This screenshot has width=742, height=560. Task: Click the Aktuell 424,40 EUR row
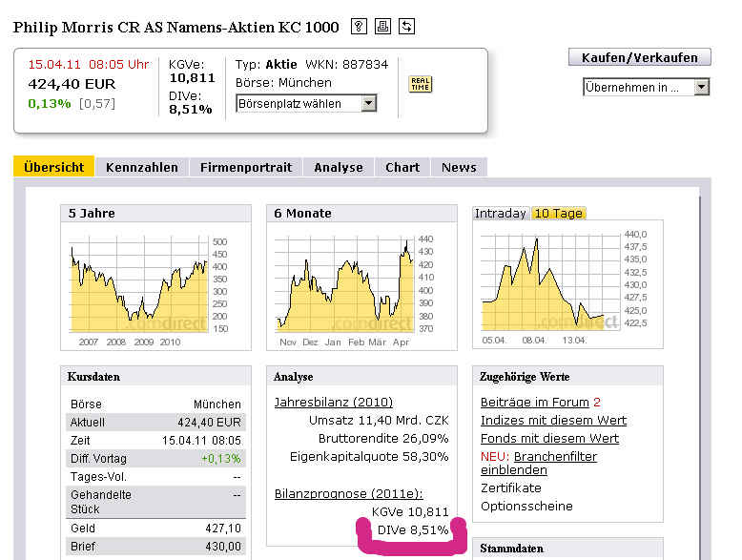tap(155, 423)
